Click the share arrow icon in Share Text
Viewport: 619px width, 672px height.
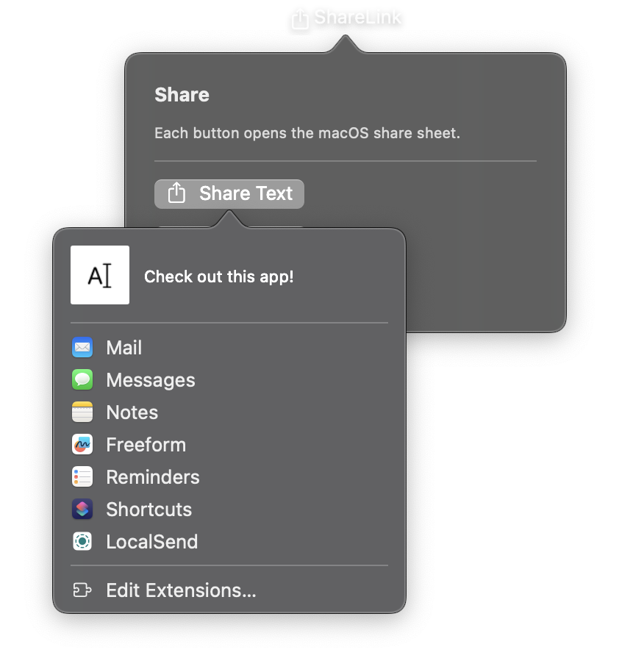coord(176,193)
